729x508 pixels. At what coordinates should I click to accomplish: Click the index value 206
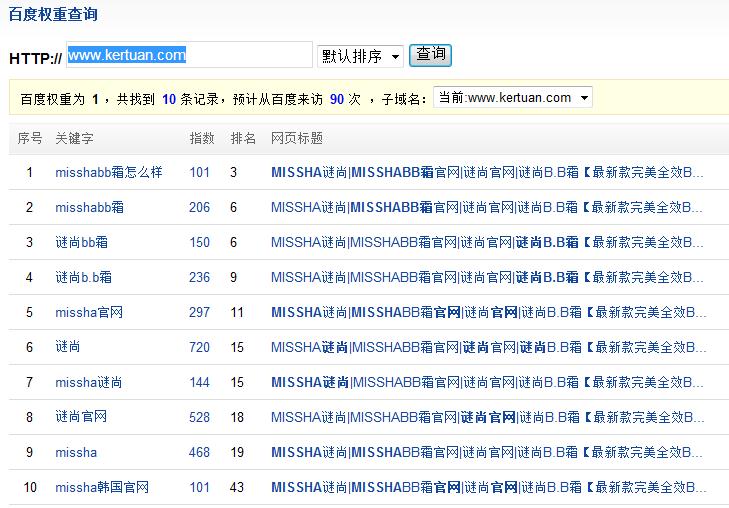[199, 207]
